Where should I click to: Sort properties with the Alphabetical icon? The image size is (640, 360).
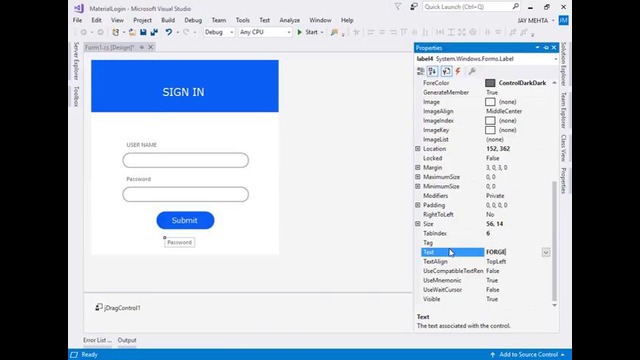pos(433,71)
